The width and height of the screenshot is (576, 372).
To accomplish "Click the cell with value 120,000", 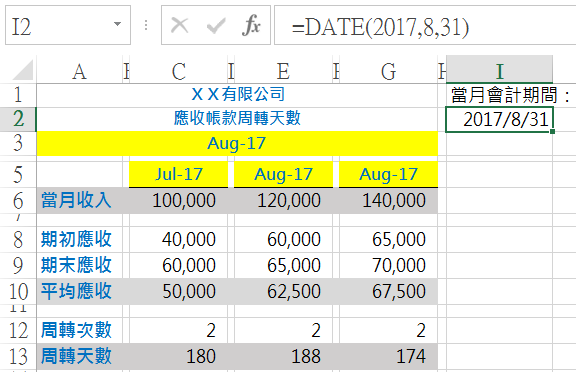I will click(283, 201).
